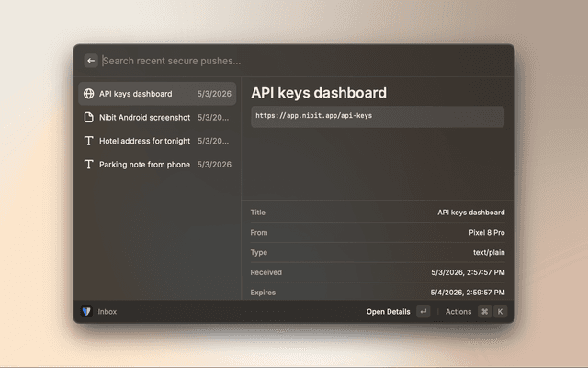This screenshot has height=368, width=588.
Task: Click the Received value 5/3/2026, 2:57:57 PM
Action: [x=468, y=272]
